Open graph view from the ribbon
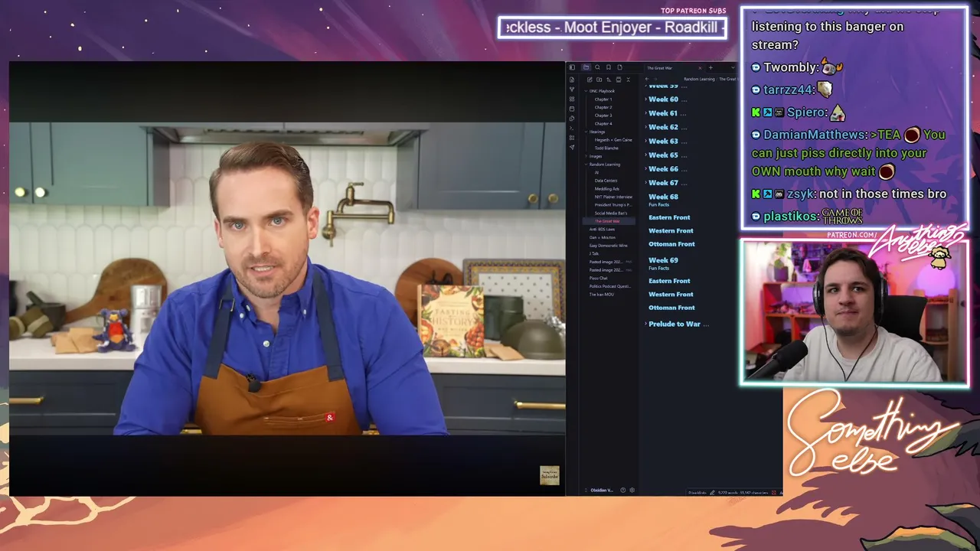 tap(572, 90)
